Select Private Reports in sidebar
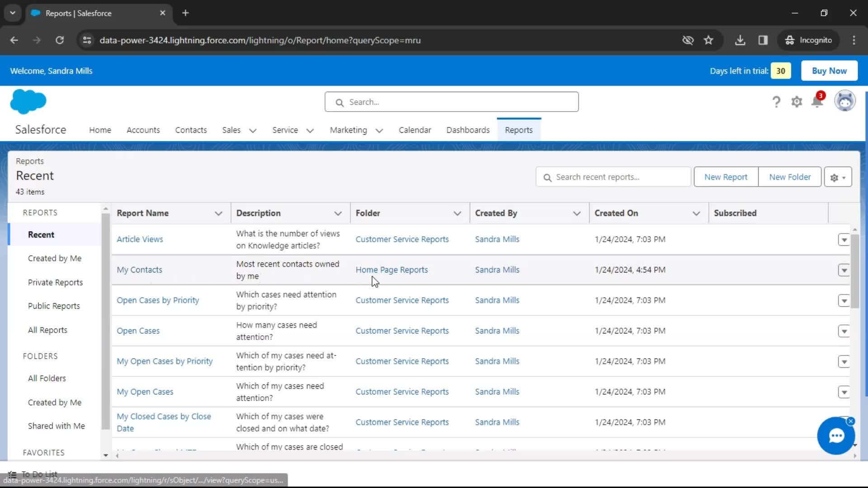The width and height of the screenshot is (868, 488). [x=55, y=282]
